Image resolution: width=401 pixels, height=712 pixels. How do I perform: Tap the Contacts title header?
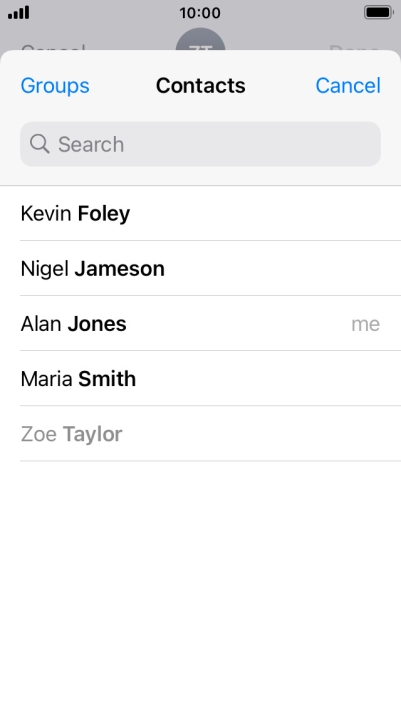[201, 85]
